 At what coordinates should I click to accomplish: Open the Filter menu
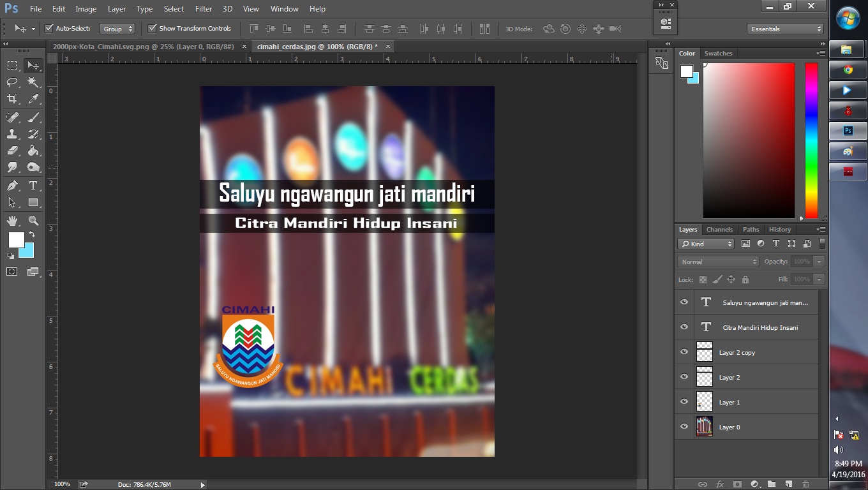(x=203, y=8)
